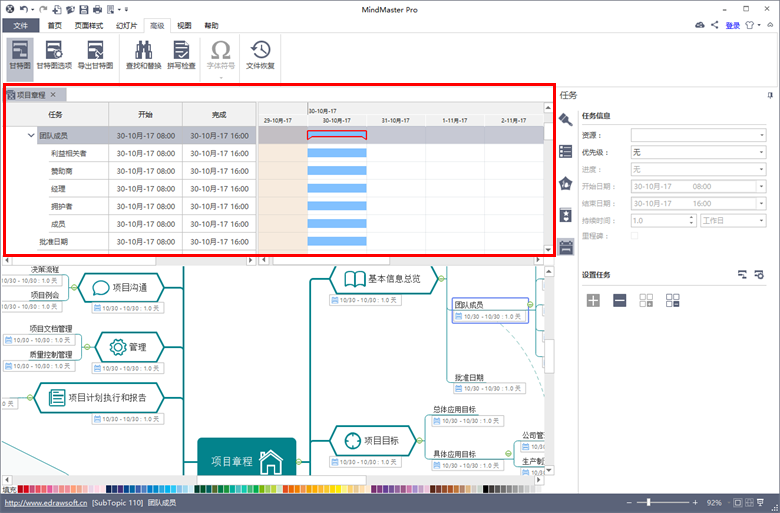This screenshot has height=513, width=780.
Task: Click the 持续时间 duration stepper arrows
Action: [691, 220]
